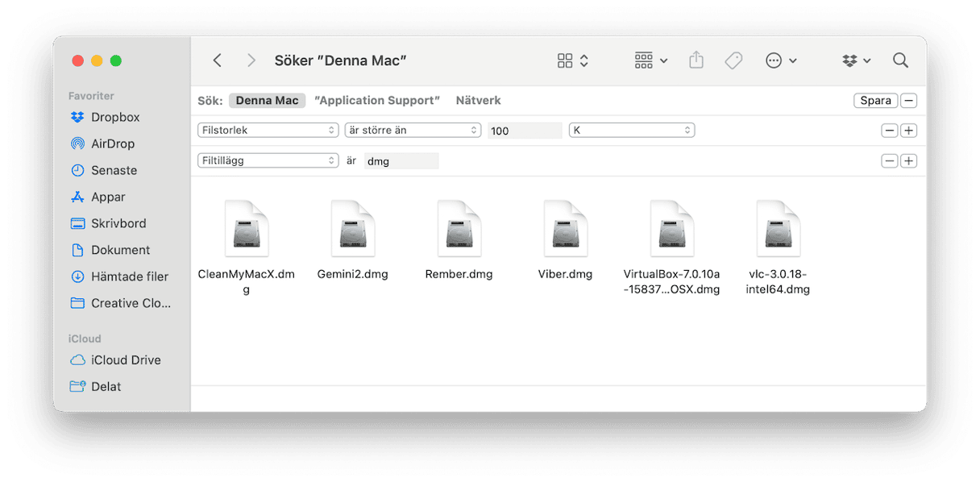This screenshot has height=482, width=980.
Task: Expand the Filstorlek criteria dropdown
Action: coord(268,131)
